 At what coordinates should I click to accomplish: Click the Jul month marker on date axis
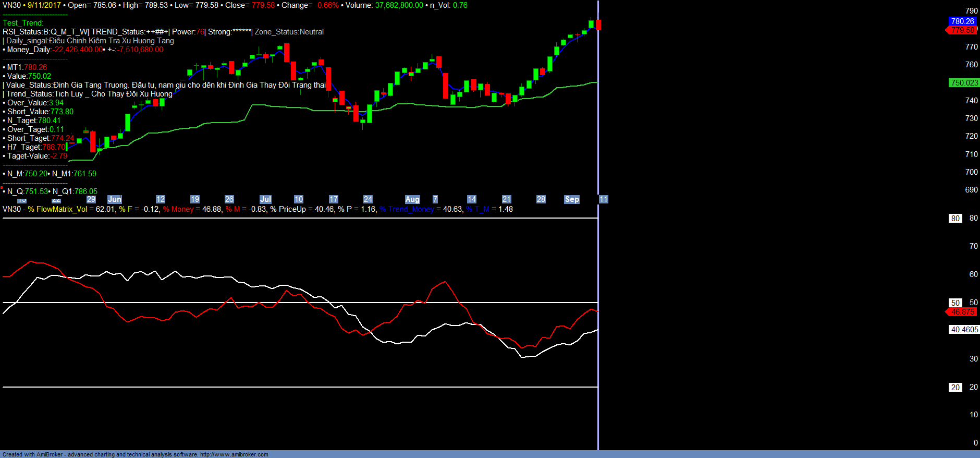(265, 199)
